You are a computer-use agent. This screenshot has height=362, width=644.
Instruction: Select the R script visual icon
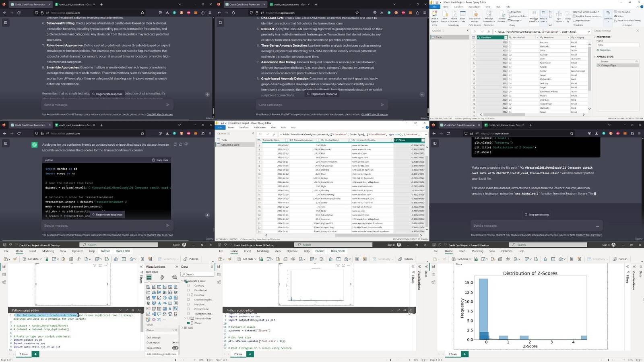(x=170, y=309)
